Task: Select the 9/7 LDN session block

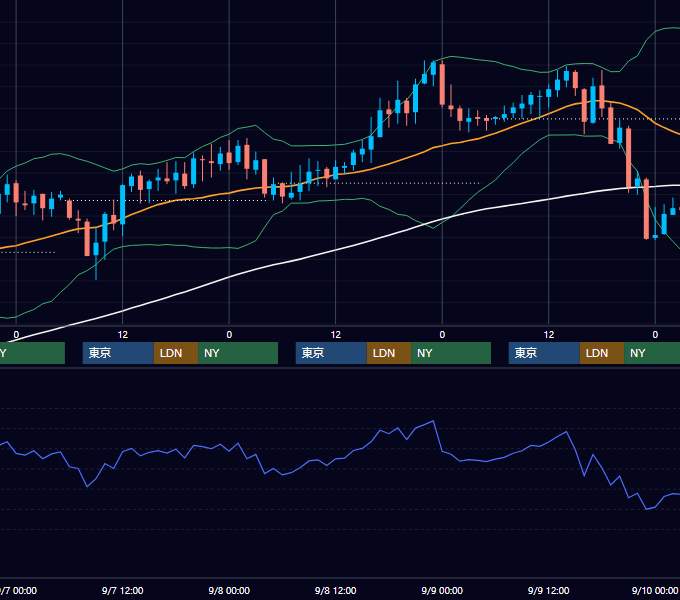Action: coord(176,353)
